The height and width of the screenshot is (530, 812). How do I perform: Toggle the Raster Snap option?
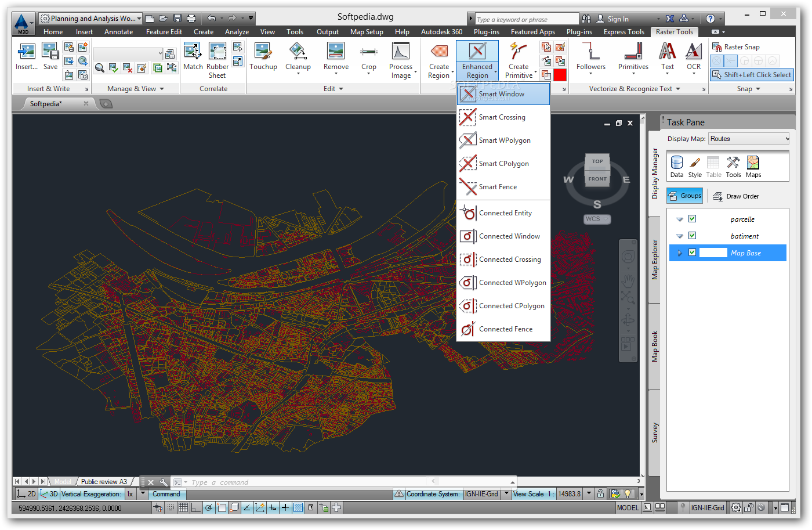736,47
